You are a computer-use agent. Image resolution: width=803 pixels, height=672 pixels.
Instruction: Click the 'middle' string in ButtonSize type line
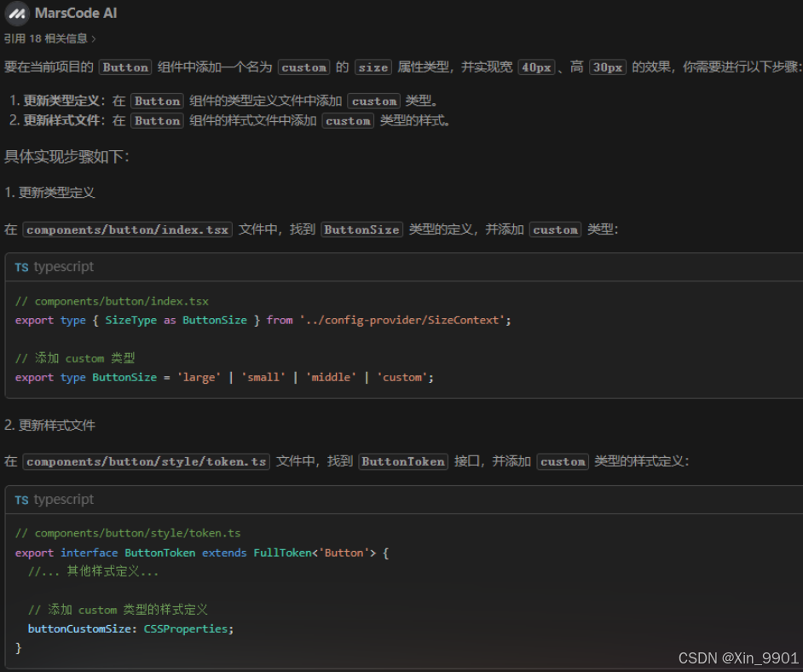pyautogui.click(x=331, y=378)
